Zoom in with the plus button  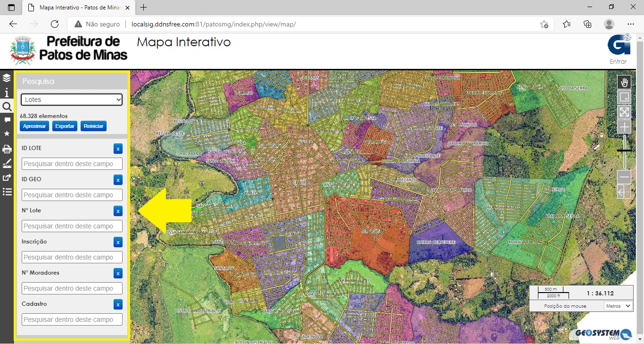click(624, 126)
